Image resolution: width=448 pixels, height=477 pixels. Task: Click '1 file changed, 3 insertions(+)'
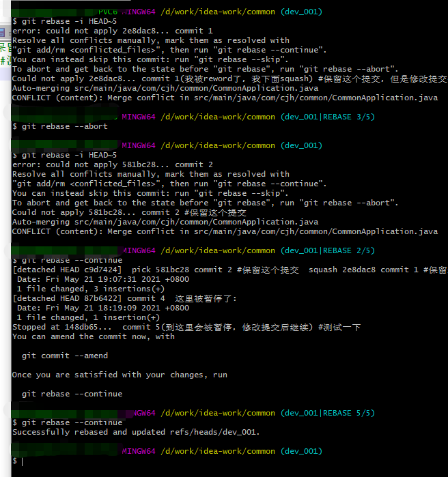pos(91,289)
